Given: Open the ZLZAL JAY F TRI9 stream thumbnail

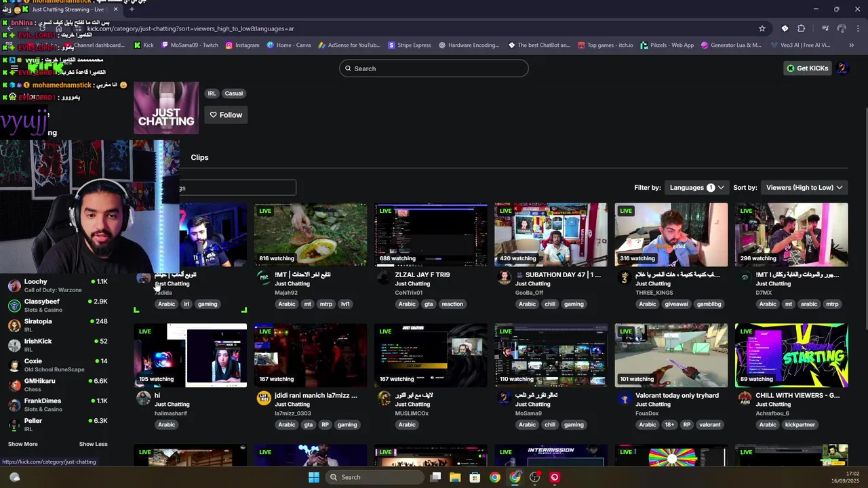Looking at the screenshot, I should click(x=431, y=235).
